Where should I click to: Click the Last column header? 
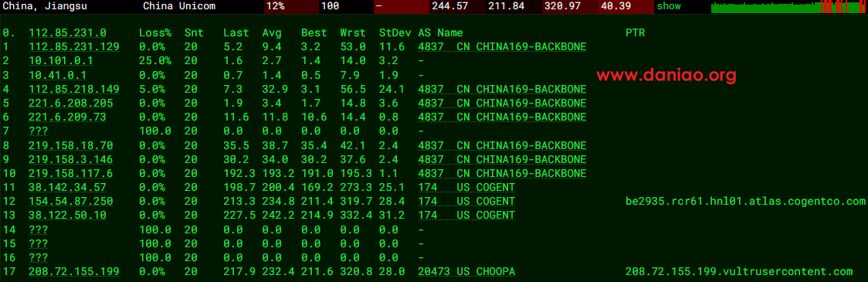tap(236, 32)
